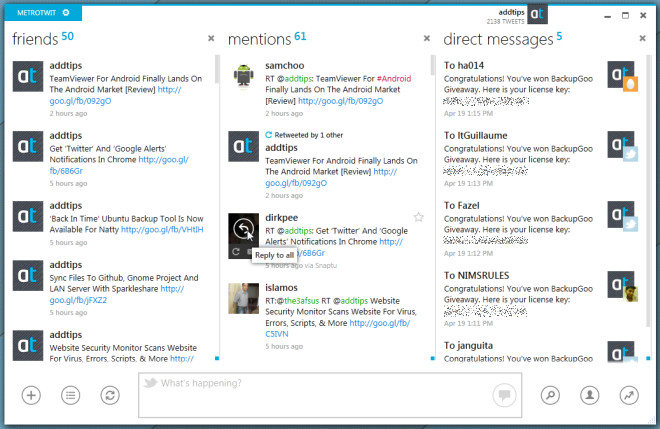Viewport: 660px width, 429px height.
Task: Click the Retweeted by 1 other label
Action: pyautogui.click(x=309, y=135)
